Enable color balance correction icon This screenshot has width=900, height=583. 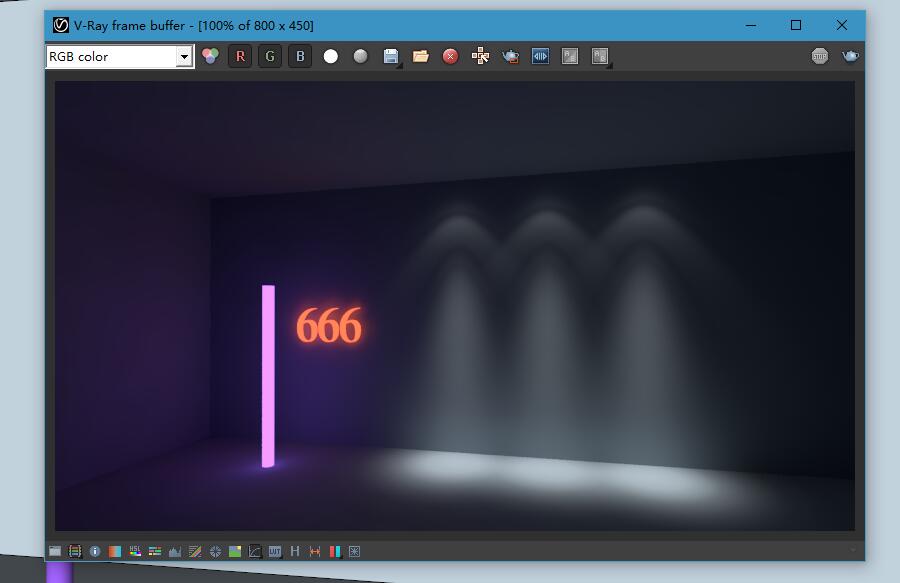click(x=155, y=551)
